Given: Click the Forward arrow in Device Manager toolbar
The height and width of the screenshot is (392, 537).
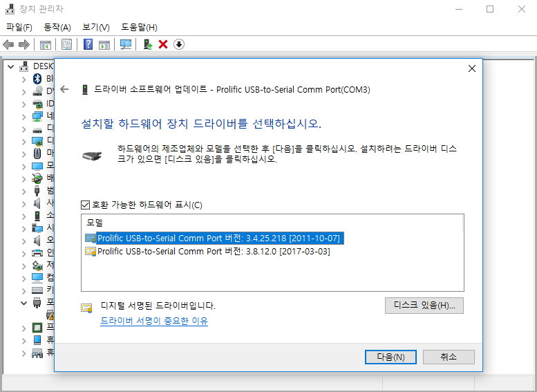Looking at the screenshot, I should tap(24, 44).
